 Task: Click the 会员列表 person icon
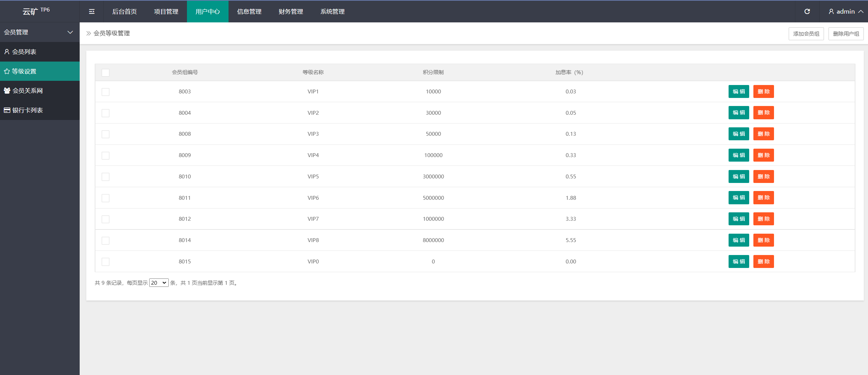pyautogui.click(x=7, y=52)
